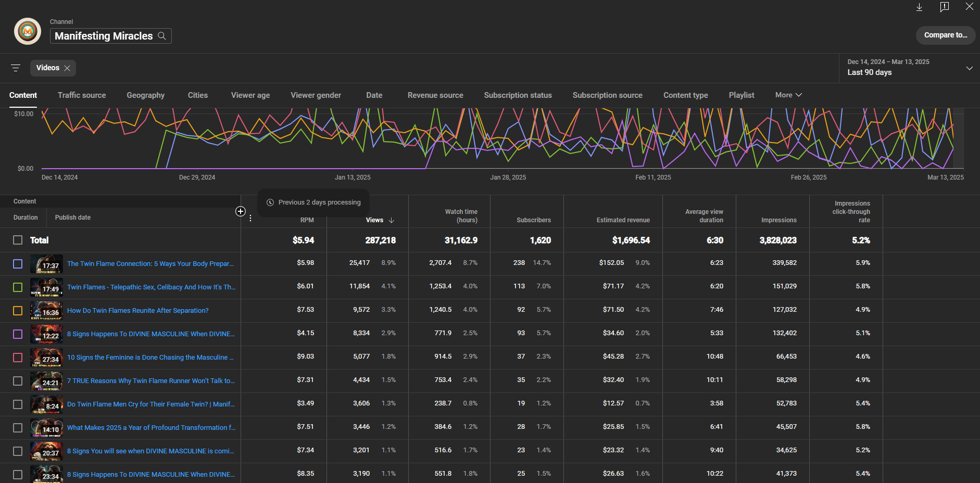980x483 pixels.
Task: Expand the More tabs dropdown
Action: point(788,95)
